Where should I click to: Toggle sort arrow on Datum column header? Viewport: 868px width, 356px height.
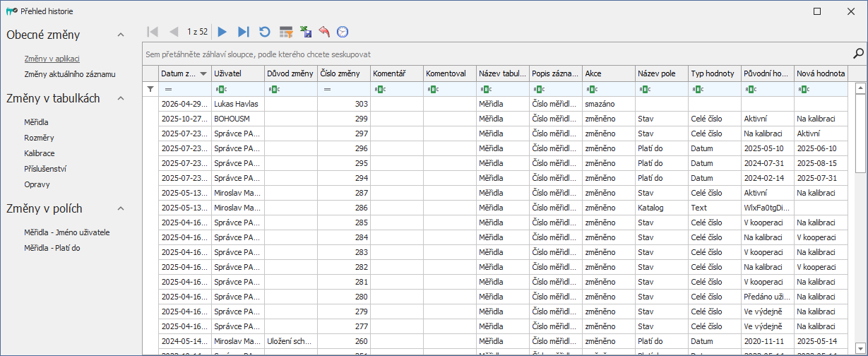click(x=204, y=73)
